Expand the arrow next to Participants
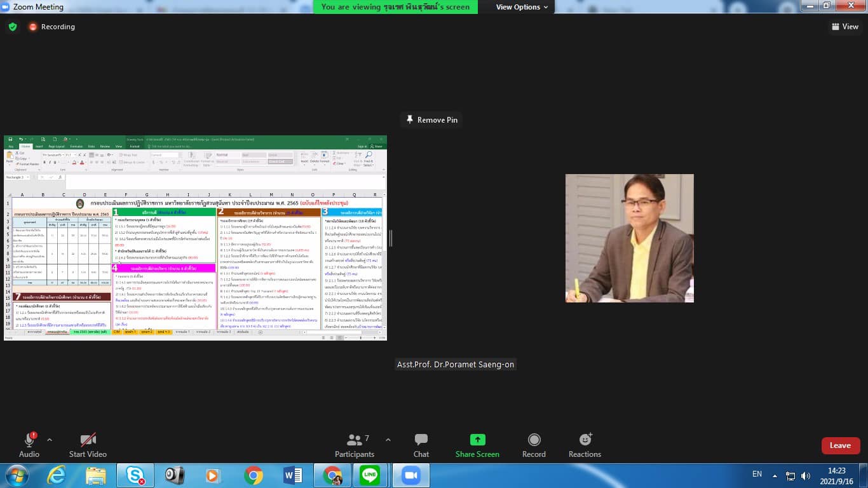868x488 pixels. 388,440
